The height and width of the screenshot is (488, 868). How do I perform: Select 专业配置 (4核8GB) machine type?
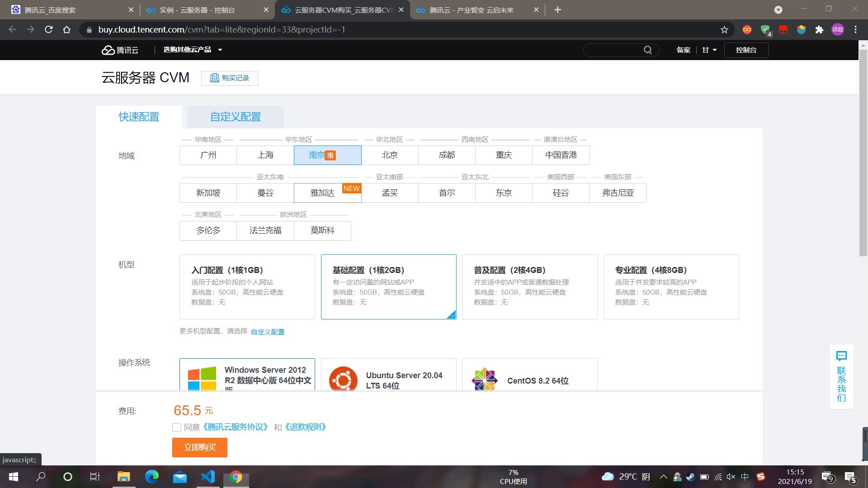point(671,287)
